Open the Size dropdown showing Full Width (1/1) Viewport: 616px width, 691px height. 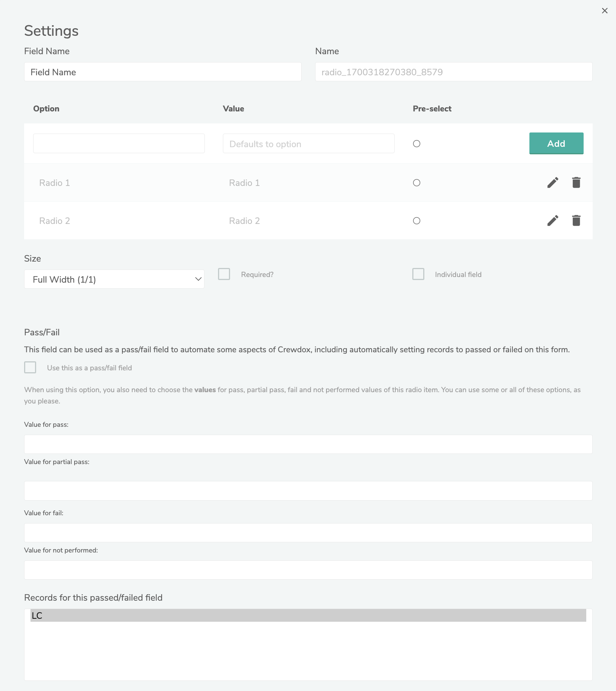coord(114,279)
